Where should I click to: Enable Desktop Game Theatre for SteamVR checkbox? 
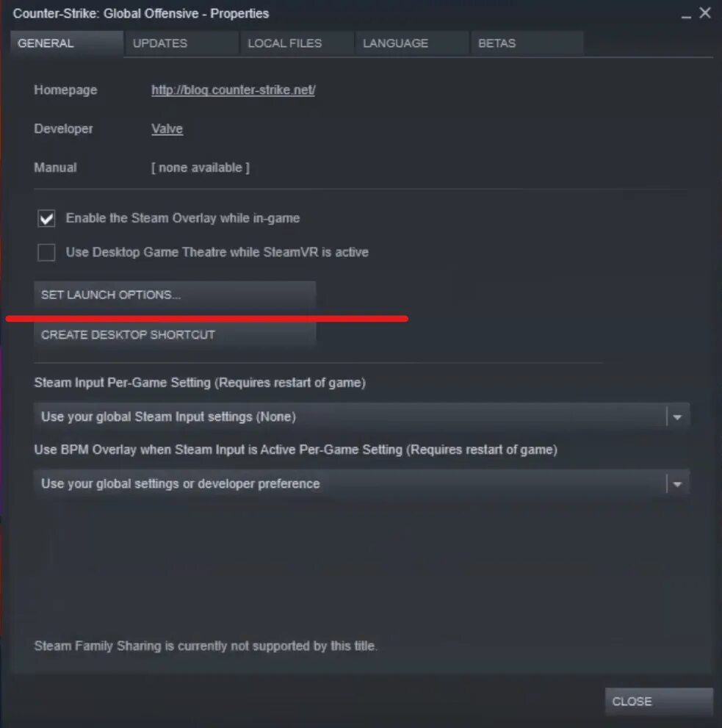(46, 252)
